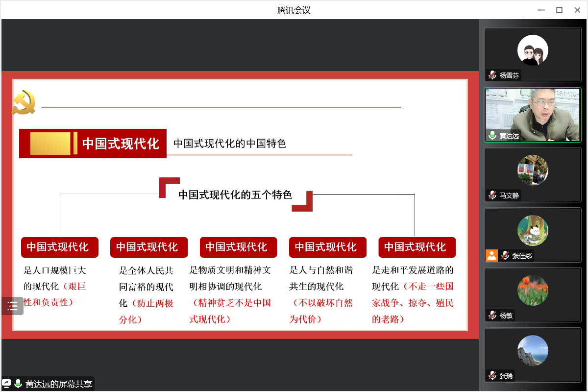The image size is (588, 392).
Task: Click the screen share icon at bottom left
Action: (7, 384)
